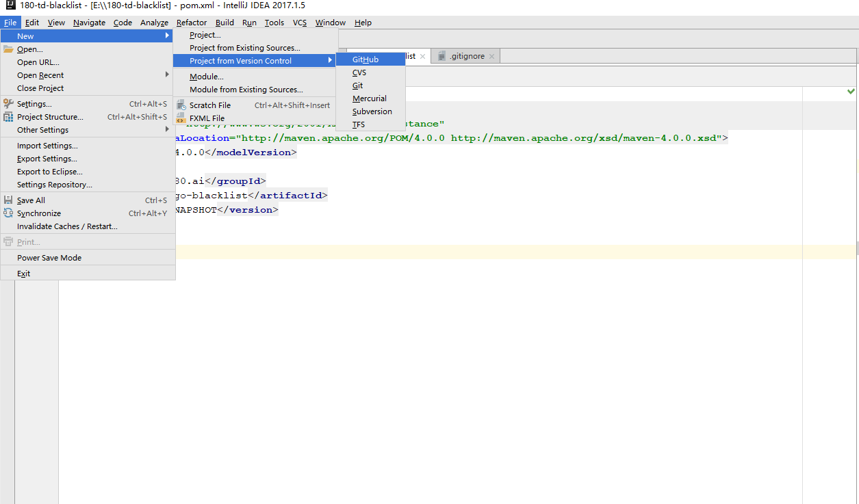This screenshot has width=859, height=504.
Task: Click the Synchronize refresh icon
Action: [7, 213]
